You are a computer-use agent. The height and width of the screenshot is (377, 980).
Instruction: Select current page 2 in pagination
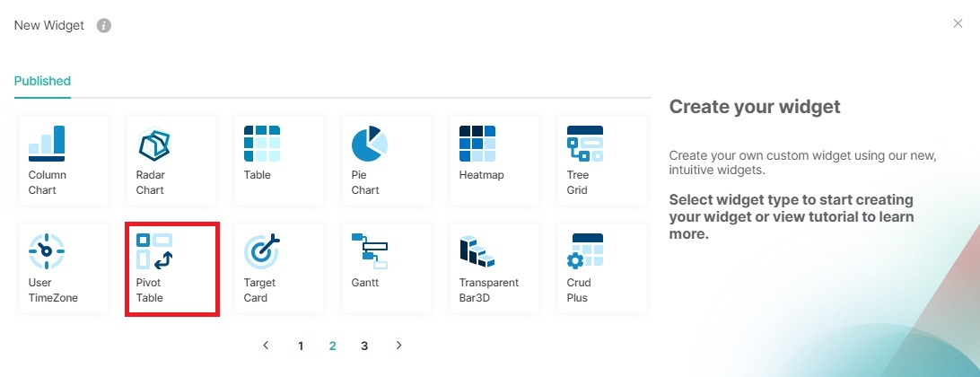(x=332, y=346)
